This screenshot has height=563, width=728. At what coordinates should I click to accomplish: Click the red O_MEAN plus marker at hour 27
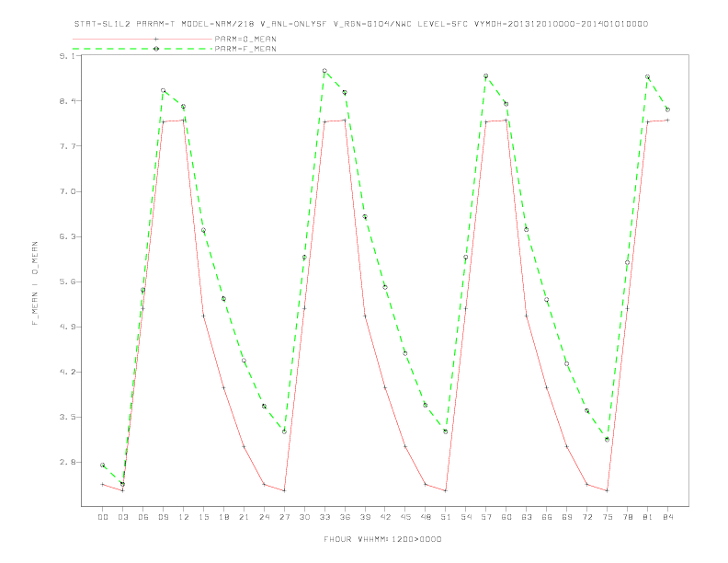(x=284, y=490)
